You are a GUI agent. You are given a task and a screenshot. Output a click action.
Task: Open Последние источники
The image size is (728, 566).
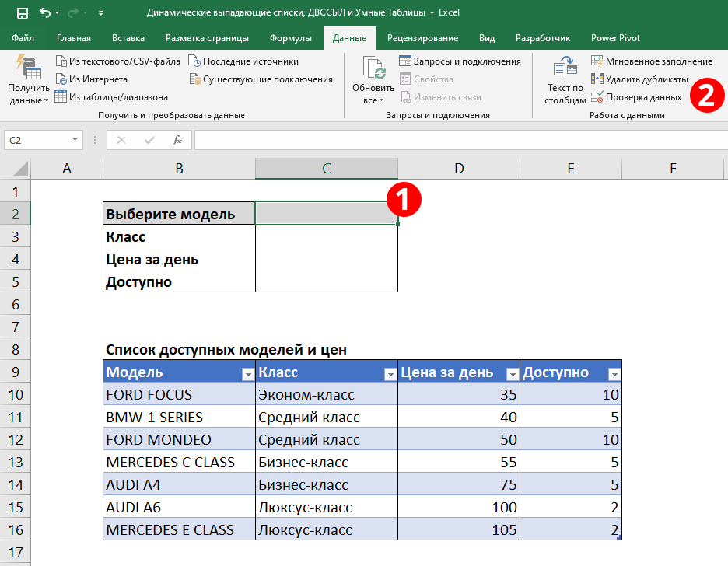click(243, 61)
